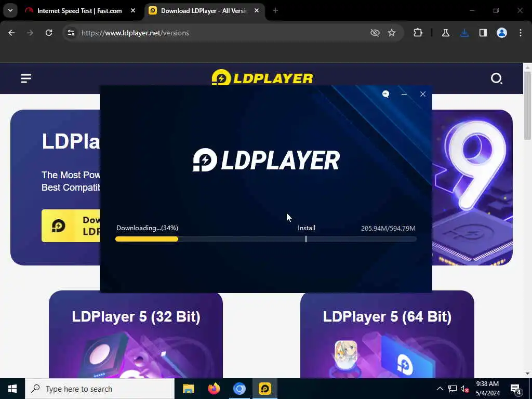Show hidden system tray icons
The image size is (532, 399).
pyautogui.click(x=440, y=389)
